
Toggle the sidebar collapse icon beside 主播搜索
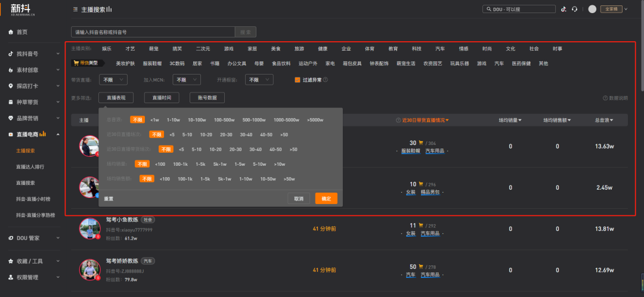(x=75, y=10)
